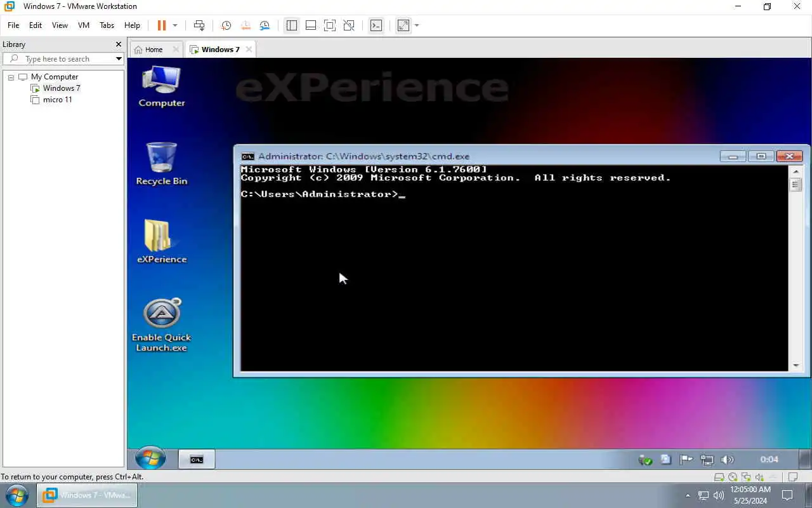Select the eXPerience folder icon

click(x=162, y=242)
